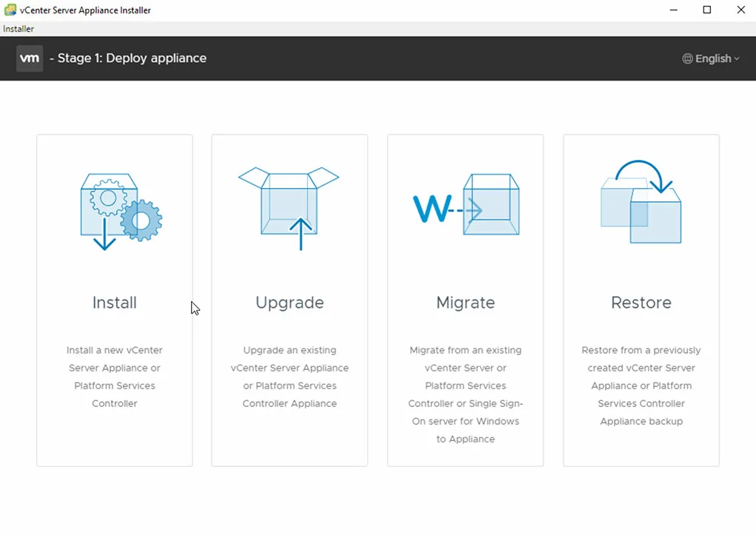756x535 pixels.
Task: Click the Upgrade open box icon
Action: point(289,209)
